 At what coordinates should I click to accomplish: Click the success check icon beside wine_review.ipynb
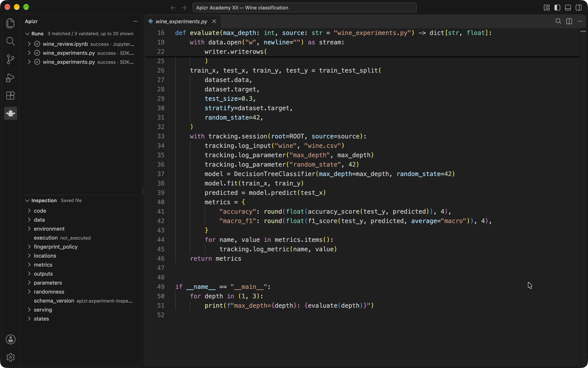[37, 44]
